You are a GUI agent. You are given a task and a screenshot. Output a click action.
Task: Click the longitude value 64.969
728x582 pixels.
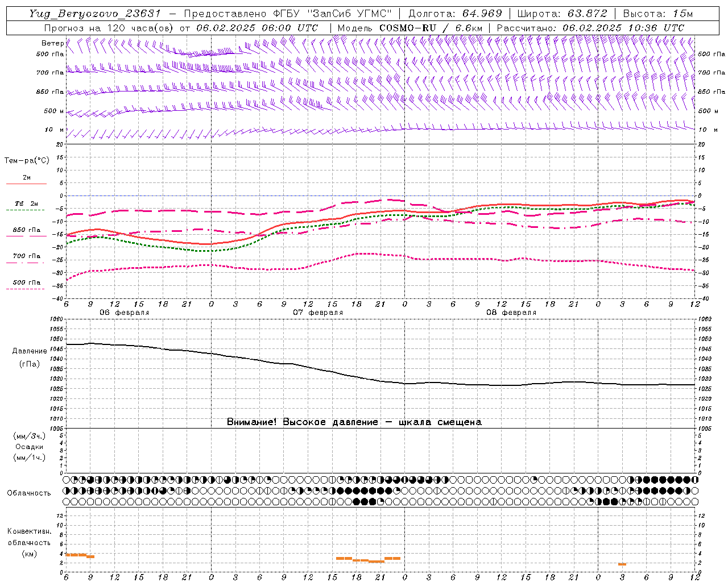[482, 14]
